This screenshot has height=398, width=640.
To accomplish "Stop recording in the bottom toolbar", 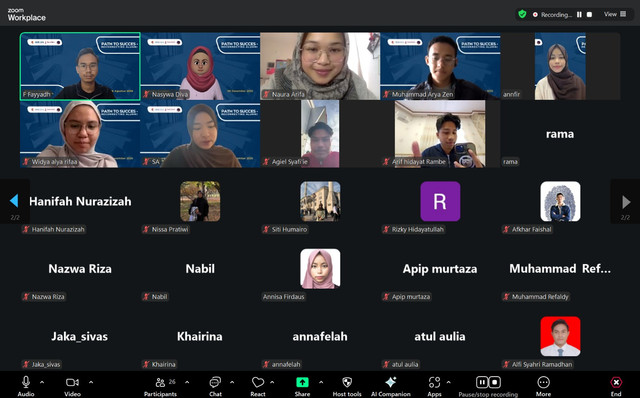I will (495, 382).
